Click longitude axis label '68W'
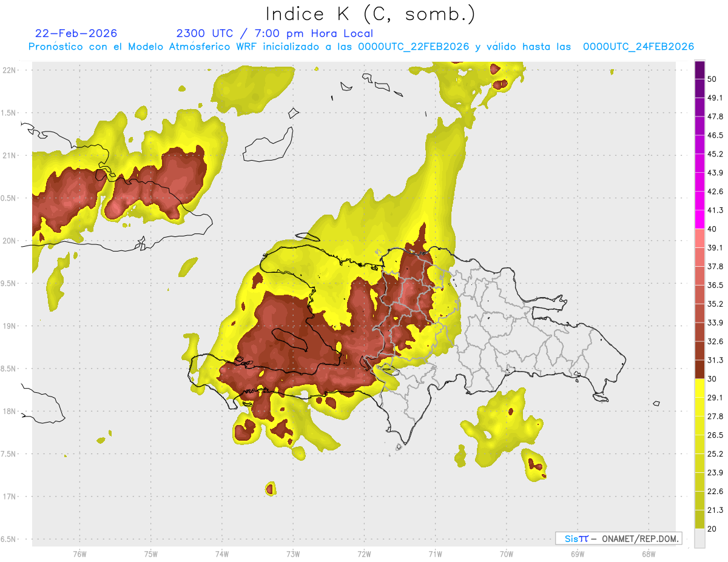Viewport: 728px width, 562px height. pos(648,554)
